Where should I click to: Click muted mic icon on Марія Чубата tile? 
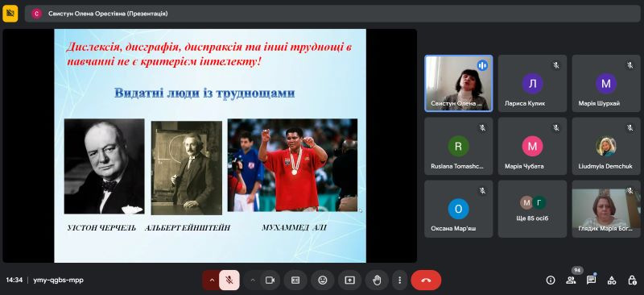point(556,128)
